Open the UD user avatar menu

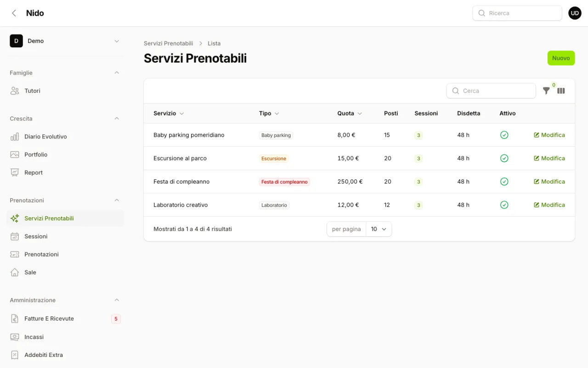tap(575, 13)
